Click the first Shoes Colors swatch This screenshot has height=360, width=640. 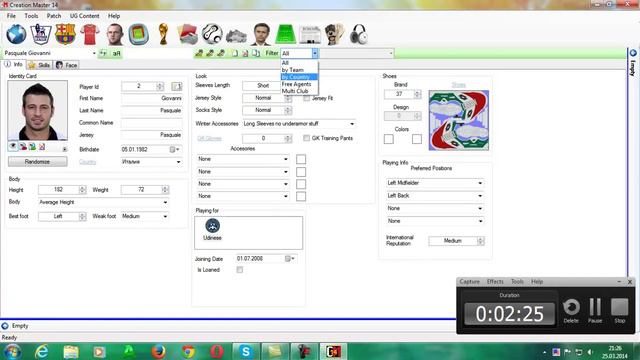389,139
